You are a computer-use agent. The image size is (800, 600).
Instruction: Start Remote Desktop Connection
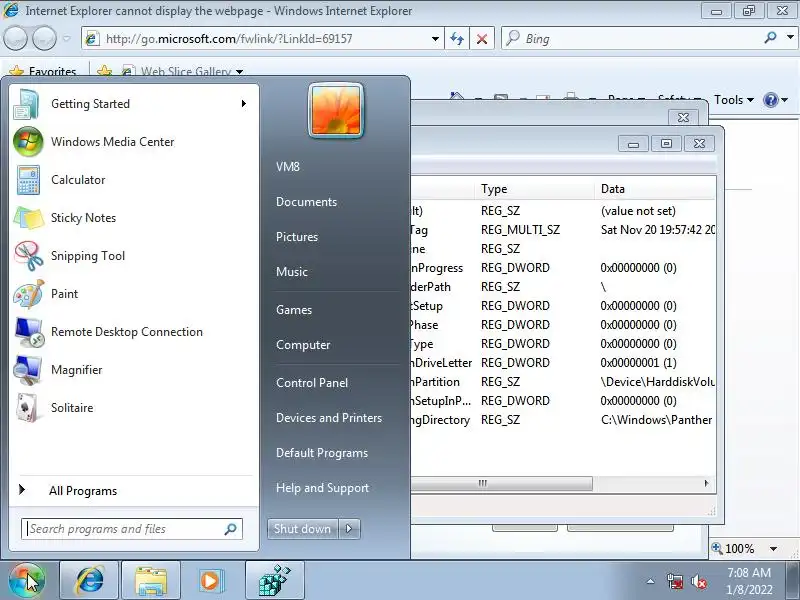coord(134,332)
